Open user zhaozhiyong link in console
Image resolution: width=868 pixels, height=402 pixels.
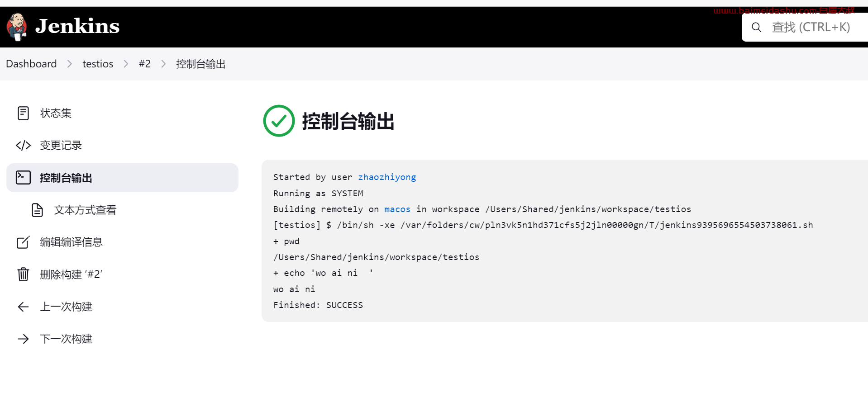[x=387, y=177]
